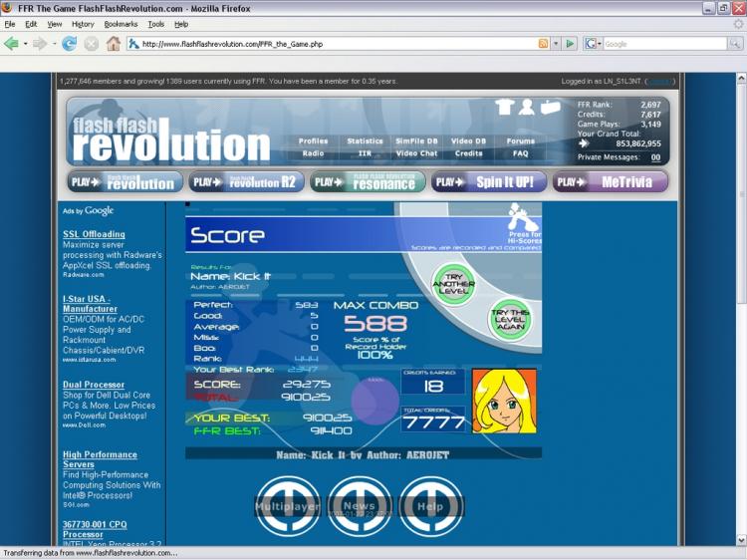Open High Performance Servers ad link
Screen dimensions: 747x560
[100, 459]
